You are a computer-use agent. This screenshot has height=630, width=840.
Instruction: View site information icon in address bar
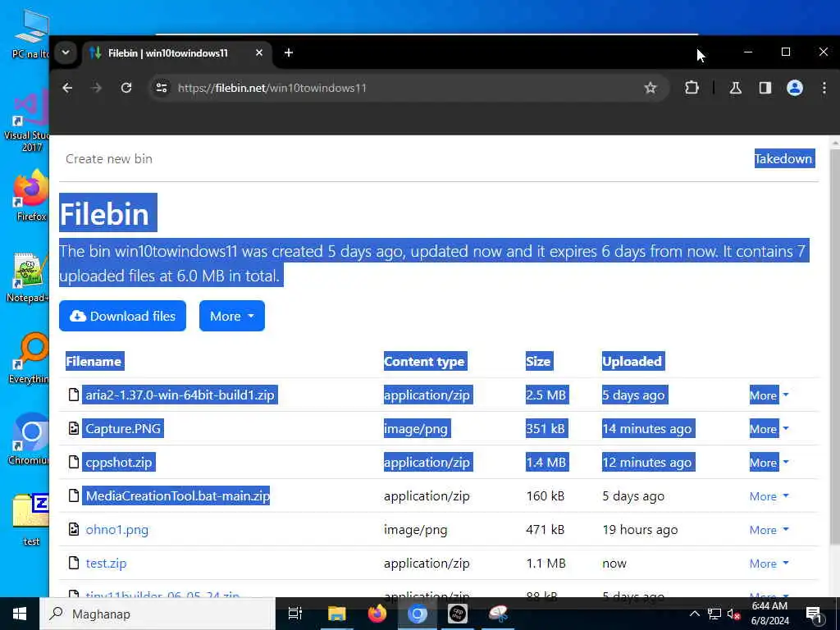pyautogui.click(x=162, y=88)
